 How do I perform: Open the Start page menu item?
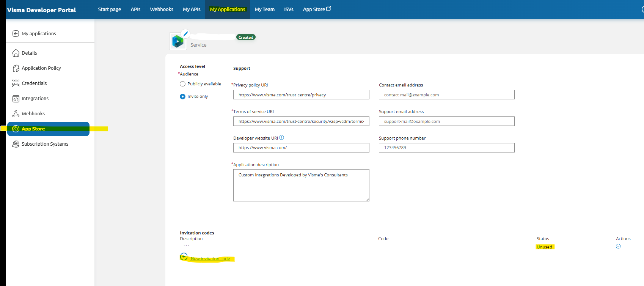tap(109, 9)
